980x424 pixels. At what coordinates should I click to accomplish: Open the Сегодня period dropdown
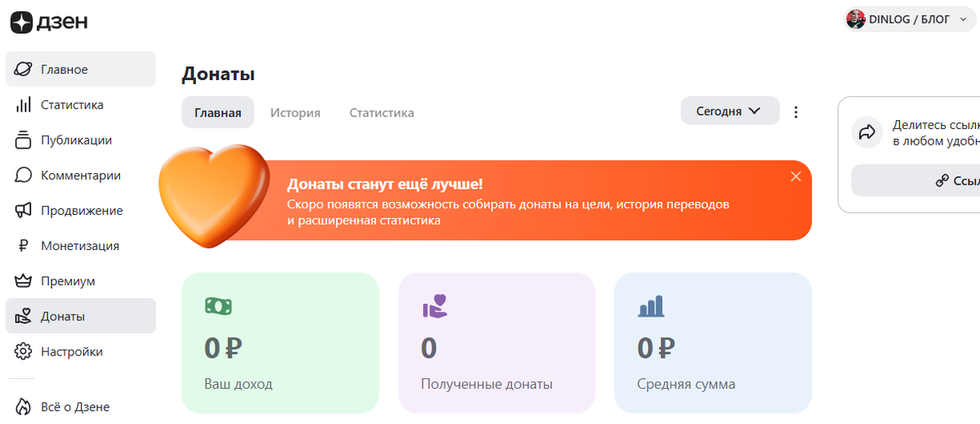(729, 111)
